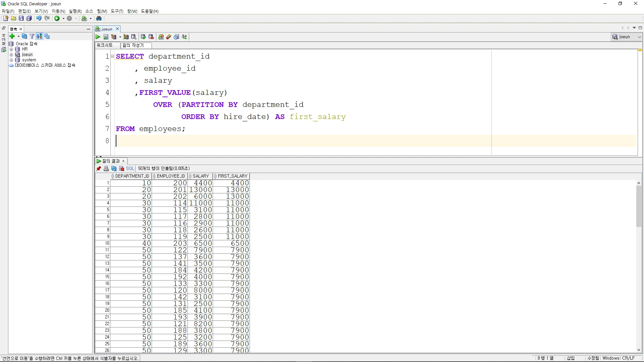Pin the query result with red pushpin
The image size is (644, 362).
(99, 169)
